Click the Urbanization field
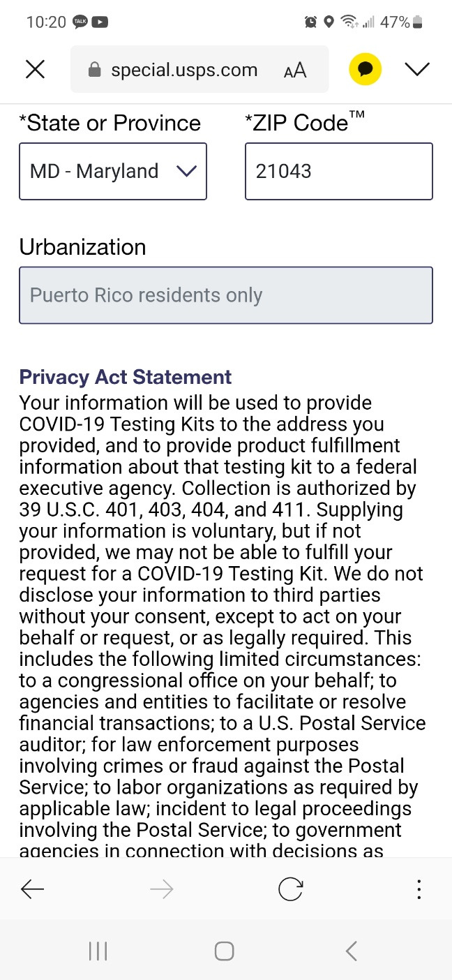Screen dimensions: 452x980 [225, 295]
